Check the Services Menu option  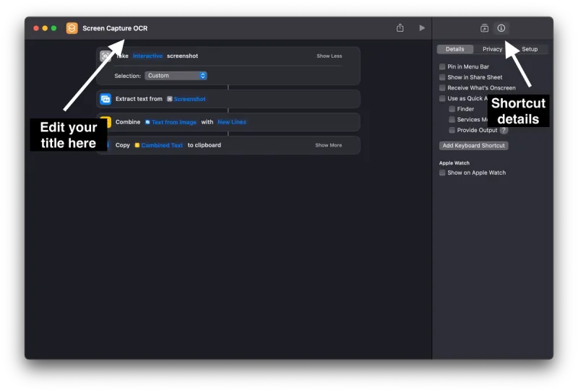click(452, 120)
